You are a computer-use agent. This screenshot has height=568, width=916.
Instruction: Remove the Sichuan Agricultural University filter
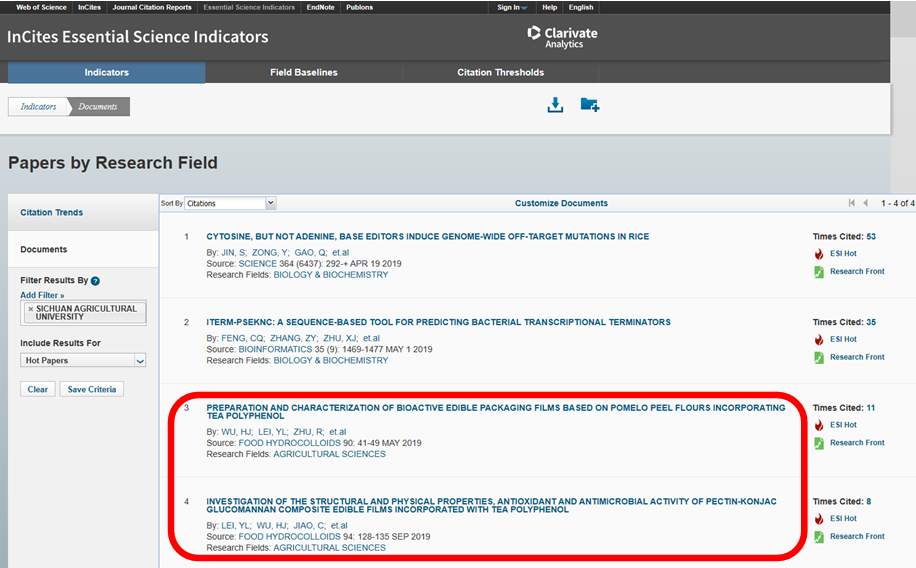pos(30,309)
